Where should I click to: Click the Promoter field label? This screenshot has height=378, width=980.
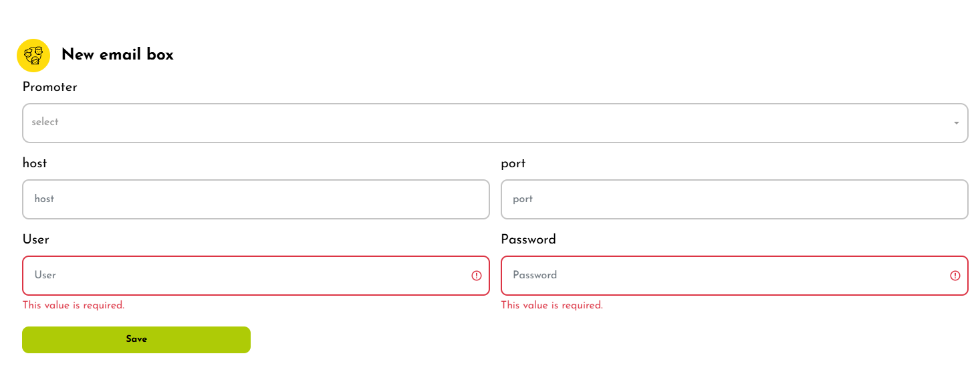[49, 87]
